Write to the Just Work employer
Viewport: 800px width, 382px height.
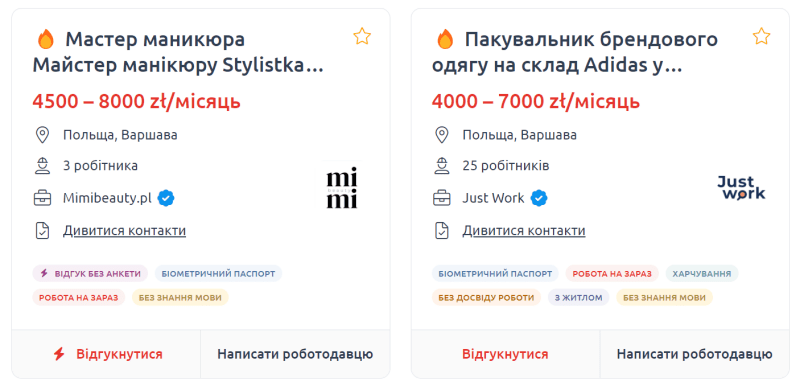694,354
